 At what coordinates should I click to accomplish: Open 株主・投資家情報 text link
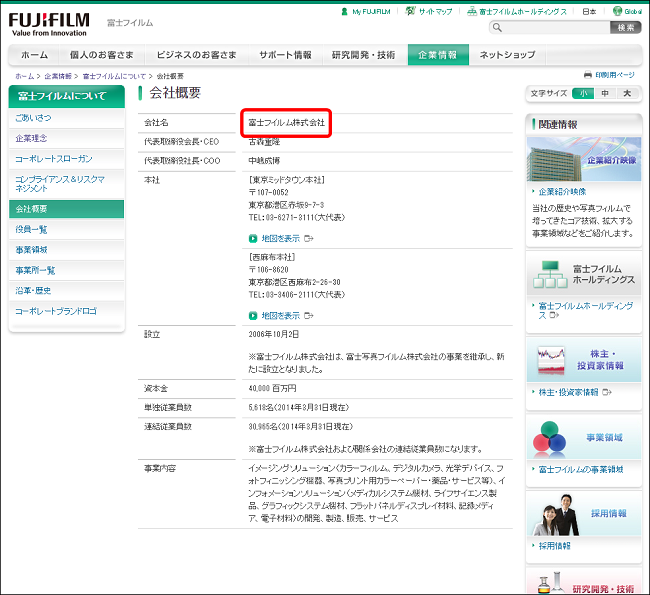(x=568, y=392)
